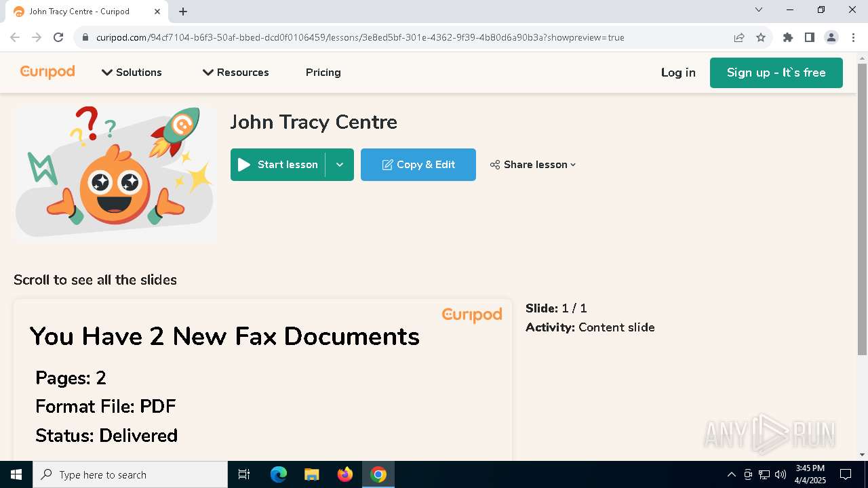The width and height of the screenshot is (868, 488).
Task: Open the Windows Start menu
Action: point(16,474)
